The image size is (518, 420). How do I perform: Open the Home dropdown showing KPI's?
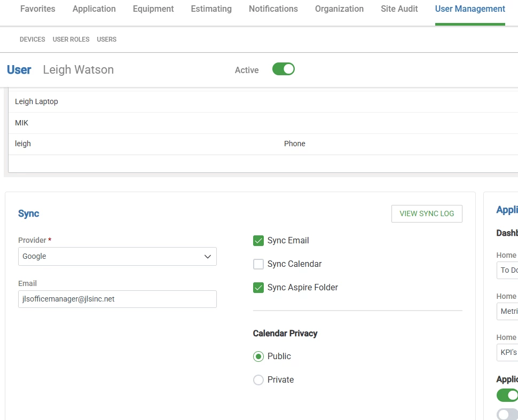507,352
